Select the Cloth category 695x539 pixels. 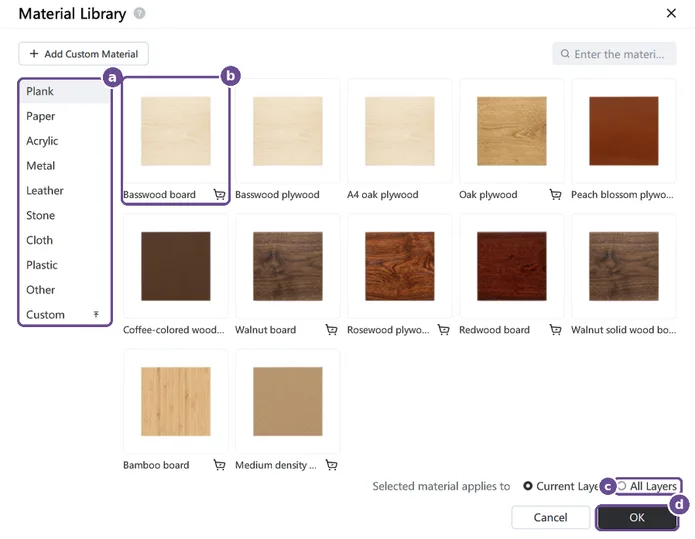(x=65, y=240)
